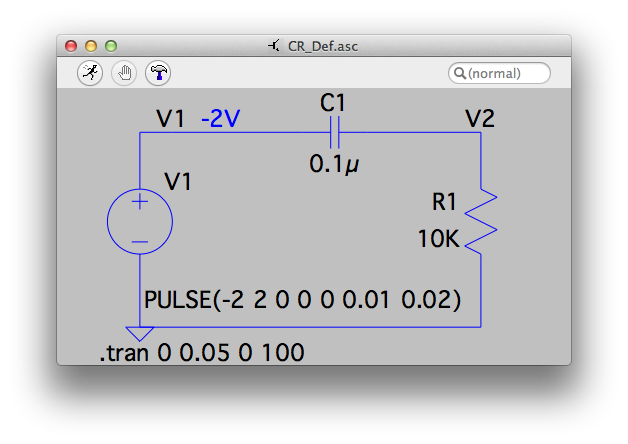
Task: Click the document icon beside CR_Def.asc title
Action: 274,46
